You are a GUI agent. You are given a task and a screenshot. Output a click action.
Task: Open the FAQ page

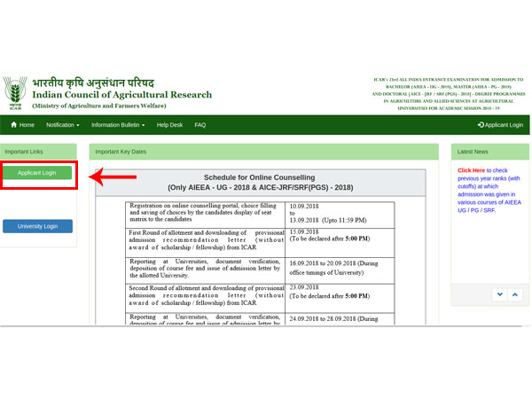[x=200, y=125]
